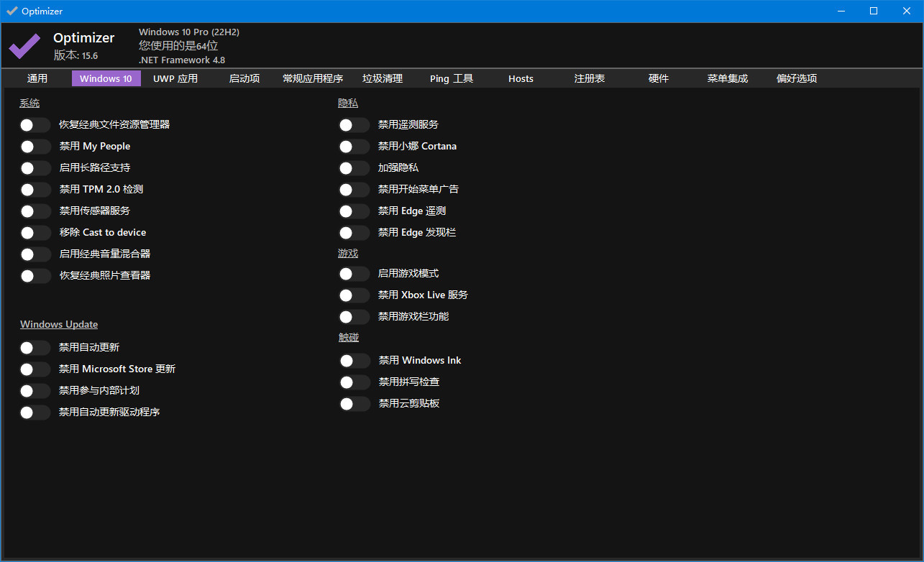924x562 pixels.
Task: Switch to 菜单集成 tab
Action: point(728,78)
